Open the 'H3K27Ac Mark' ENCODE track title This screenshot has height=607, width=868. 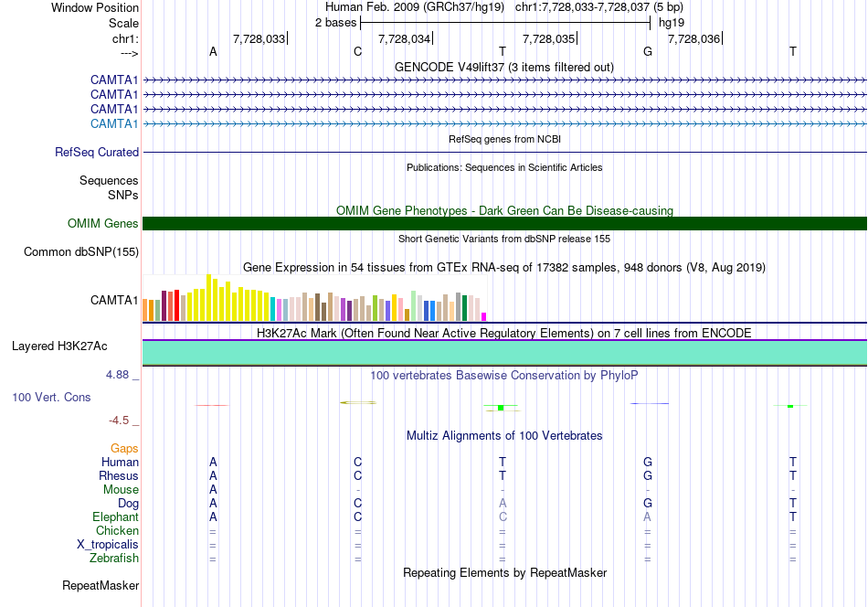click(x=504, y=333)
